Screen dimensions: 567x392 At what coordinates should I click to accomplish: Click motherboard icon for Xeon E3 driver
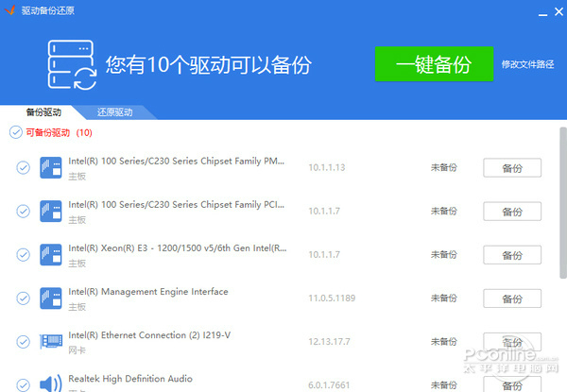coord(51,255)
